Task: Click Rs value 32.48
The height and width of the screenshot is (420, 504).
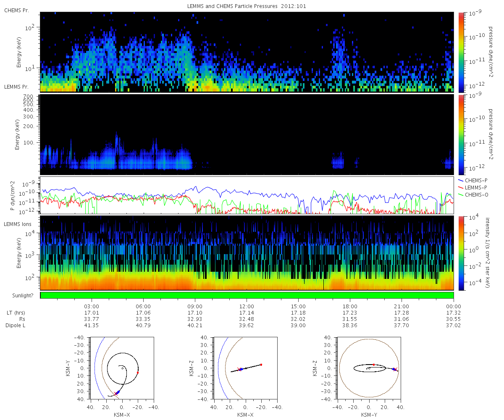Action: click(247, 319)
